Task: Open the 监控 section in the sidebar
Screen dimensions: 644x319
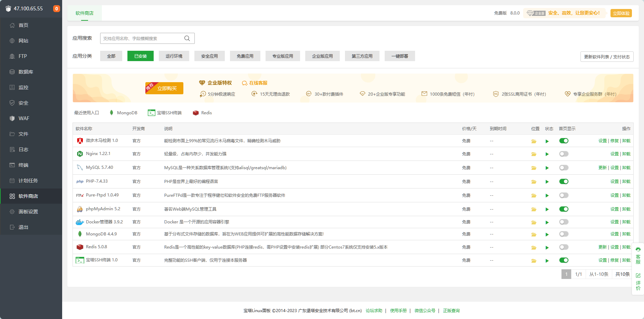Action: 23,87
